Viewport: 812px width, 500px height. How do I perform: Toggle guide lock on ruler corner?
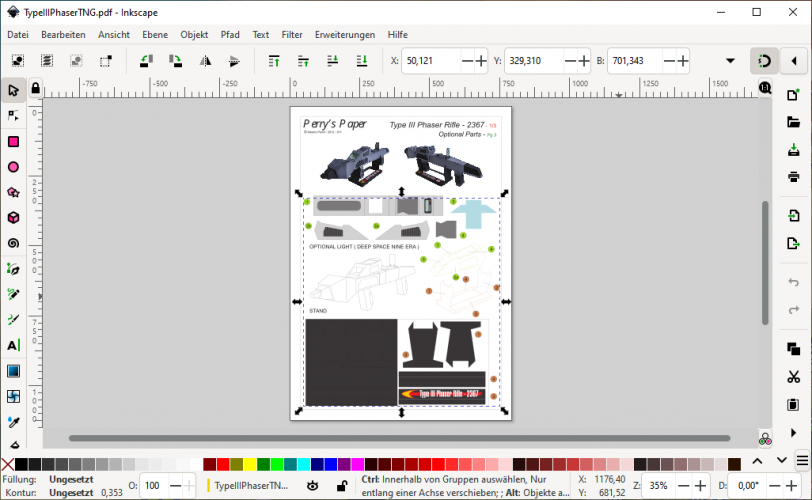click(x=35, y=88)
